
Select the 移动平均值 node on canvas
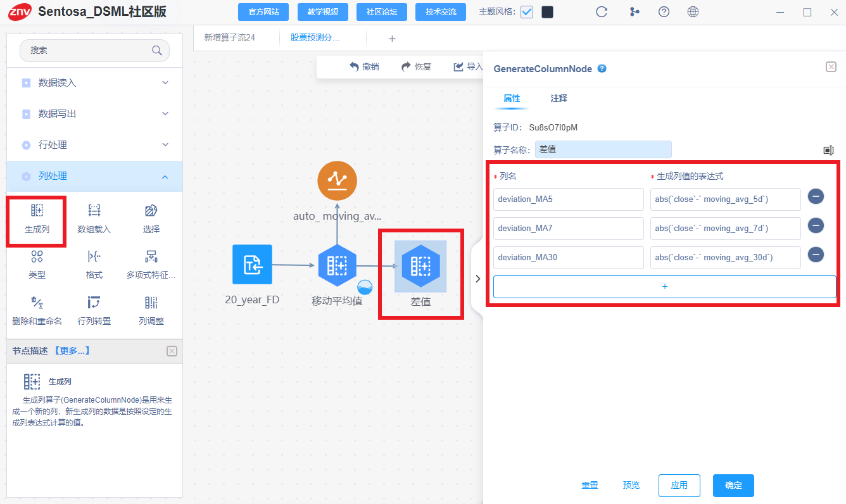337,266
